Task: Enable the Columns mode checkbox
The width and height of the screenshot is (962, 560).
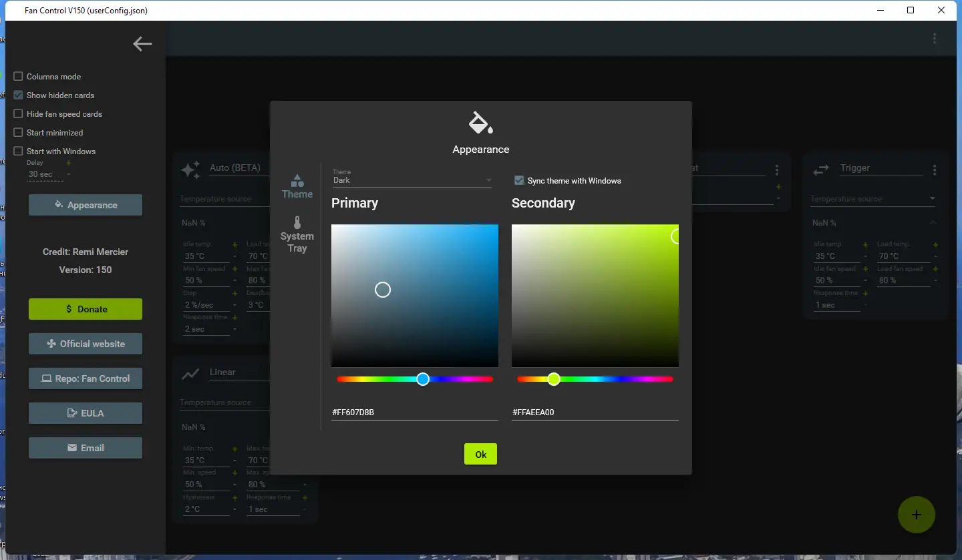Action: [18, 77]
